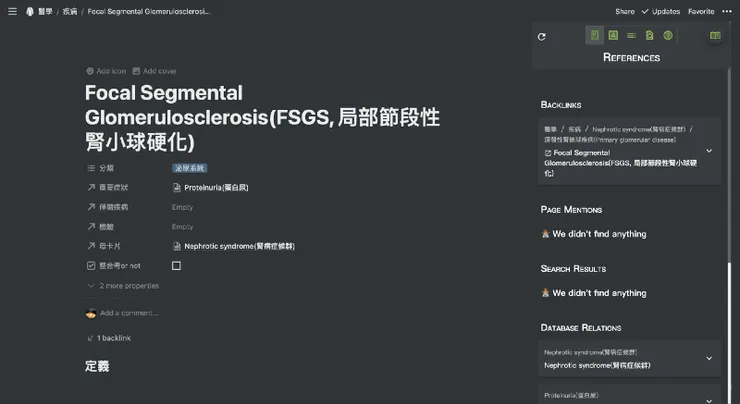Click the Page Mentions section heading
Screen dimensions: 740x404
[x=572, y=210]
